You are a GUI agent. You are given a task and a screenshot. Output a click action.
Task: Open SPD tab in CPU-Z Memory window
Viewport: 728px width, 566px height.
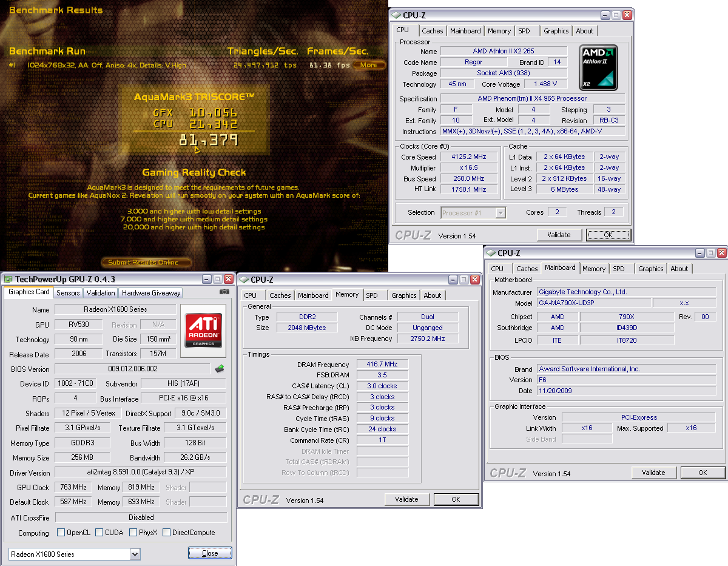(372, 295)
